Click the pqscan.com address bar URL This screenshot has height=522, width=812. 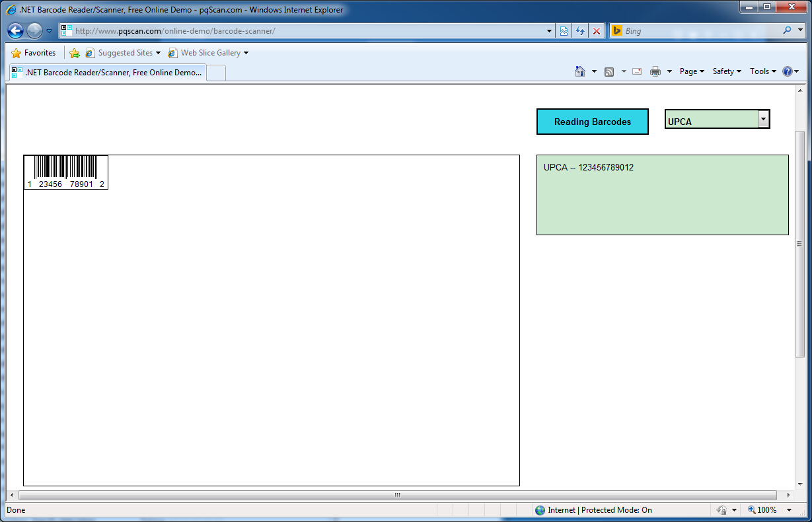[x=175, y=31]
